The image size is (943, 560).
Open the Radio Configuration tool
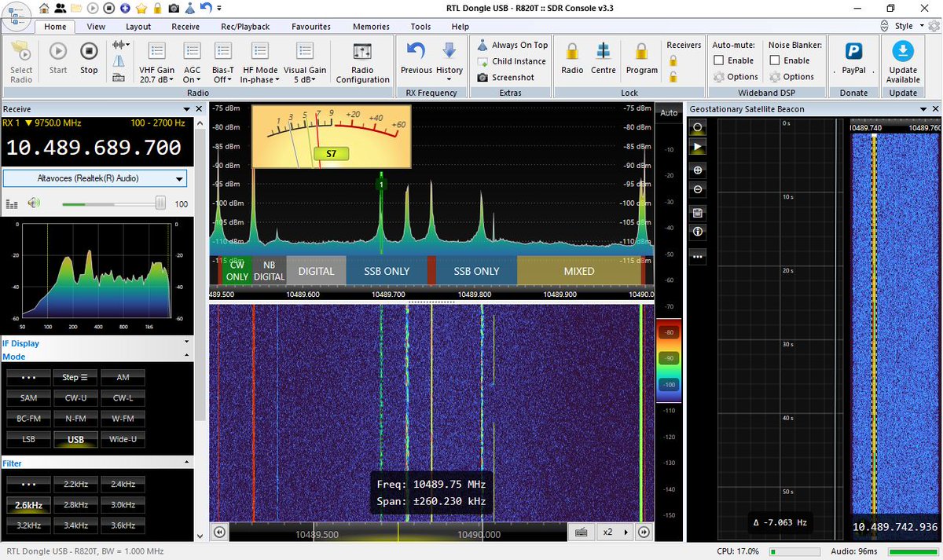[361, 60]
